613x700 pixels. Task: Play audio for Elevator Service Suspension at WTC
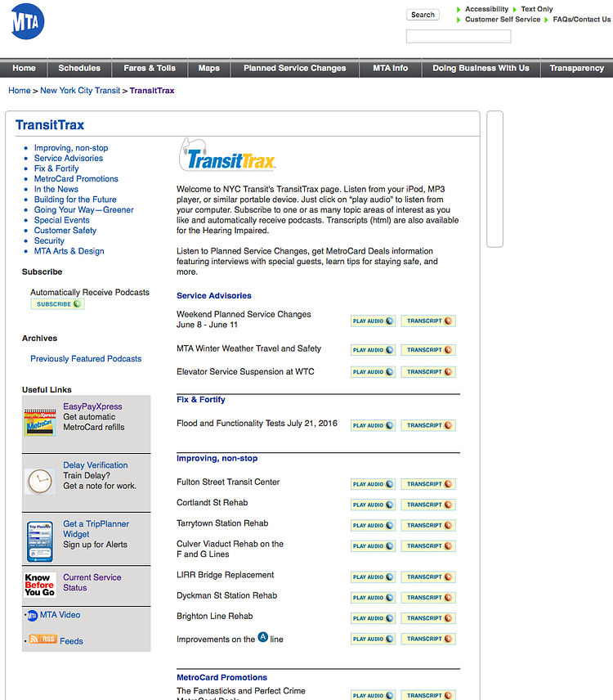pos(373,372)
